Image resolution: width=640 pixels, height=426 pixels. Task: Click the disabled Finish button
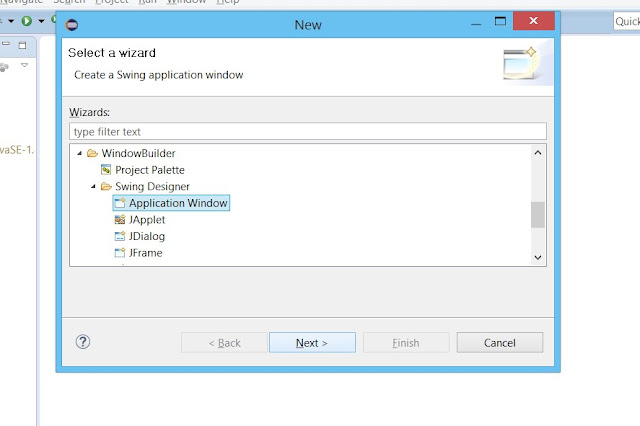[406, 343]
